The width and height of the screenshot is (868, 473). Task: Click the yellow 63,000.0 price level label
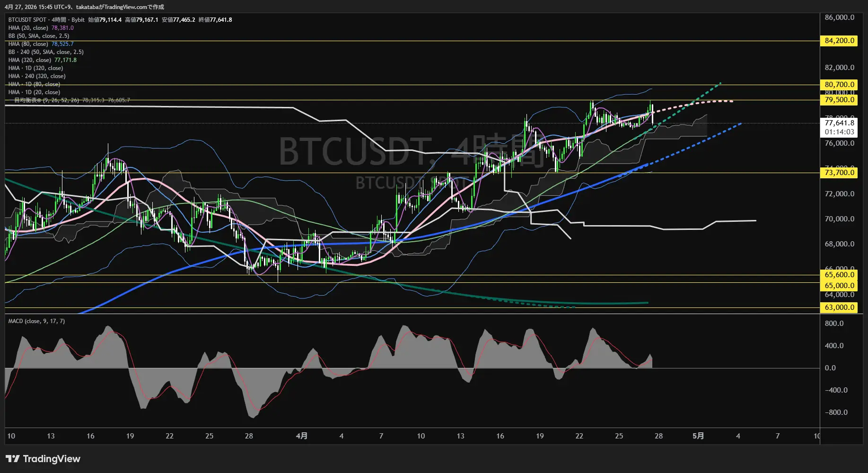tap(839, 307)
